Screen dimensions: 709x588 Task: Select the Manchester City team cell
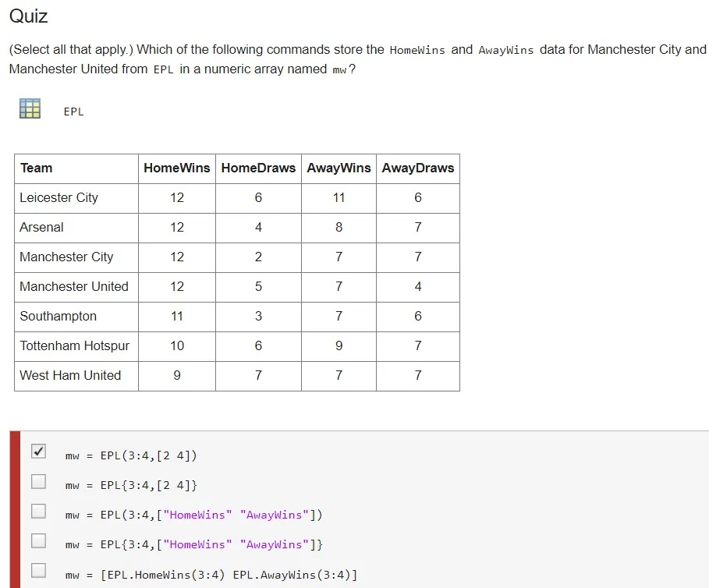point(66,257)
